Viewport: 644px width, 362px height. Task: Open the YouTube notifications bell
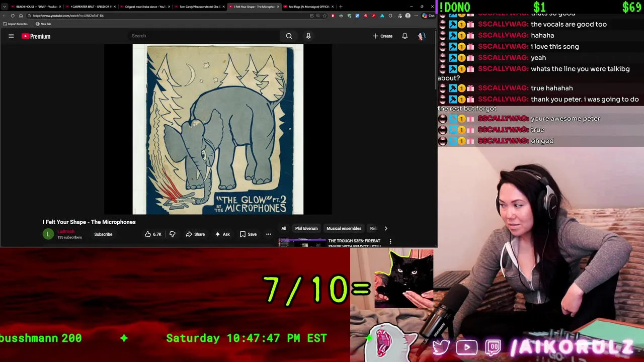coord(405,36)
